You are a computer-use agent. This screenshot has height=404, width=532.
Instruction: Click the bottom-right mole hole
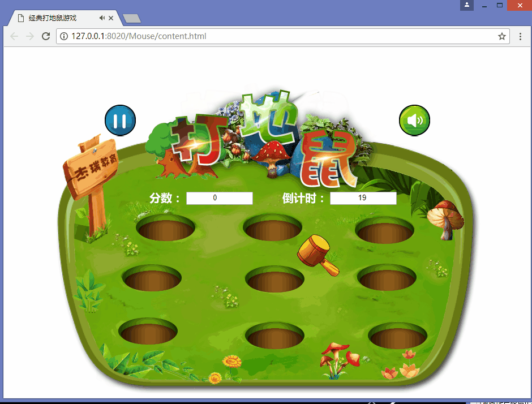[x=397, y=336]
